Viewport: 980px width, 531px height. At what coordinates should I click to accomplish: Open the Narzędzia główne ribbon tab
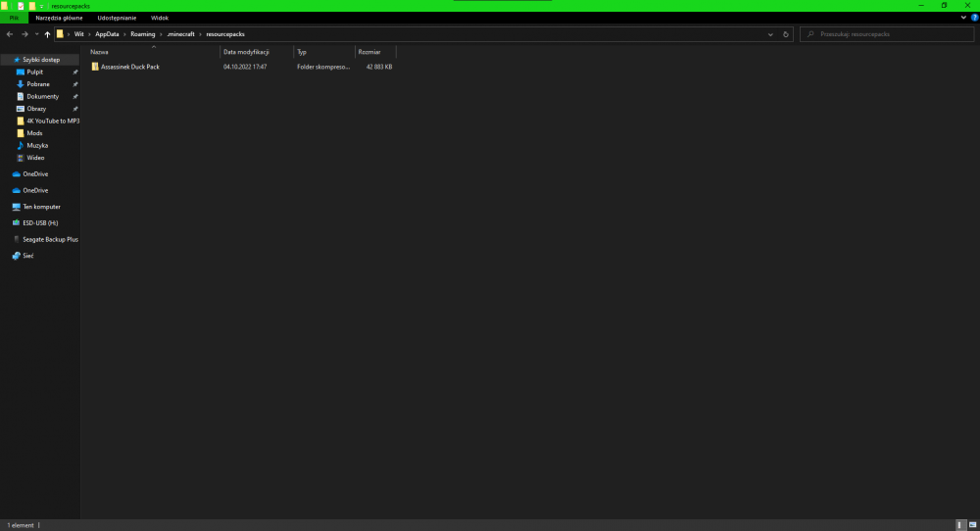coord(59,18)
